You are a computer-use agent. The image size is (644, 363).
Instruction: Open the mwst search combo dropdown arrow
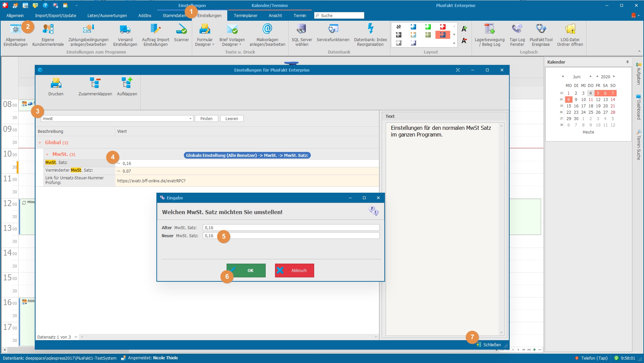[x=190, y=119]
